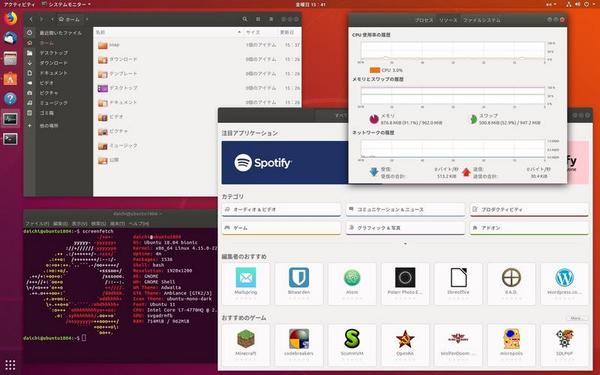Open Terminal from the dock
The width and height of the screenshot is (600, 375).
(x=10, y=139)
